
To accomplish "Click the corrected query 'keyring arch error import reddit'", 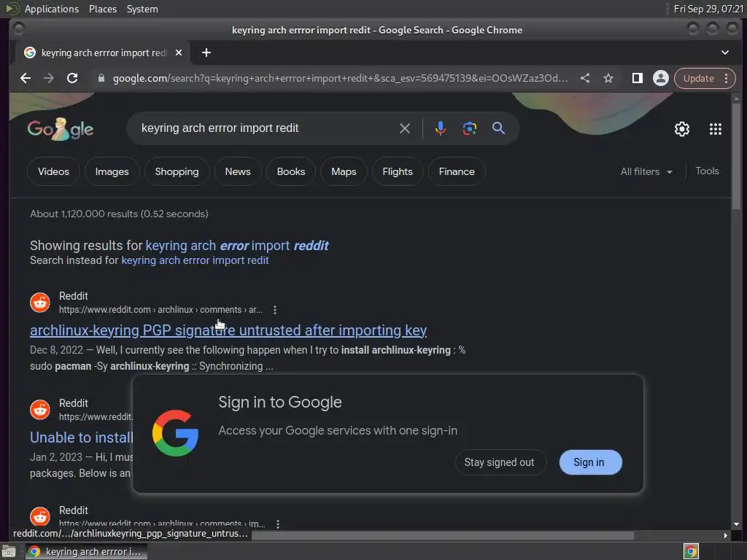I will [x=237, y=245].
